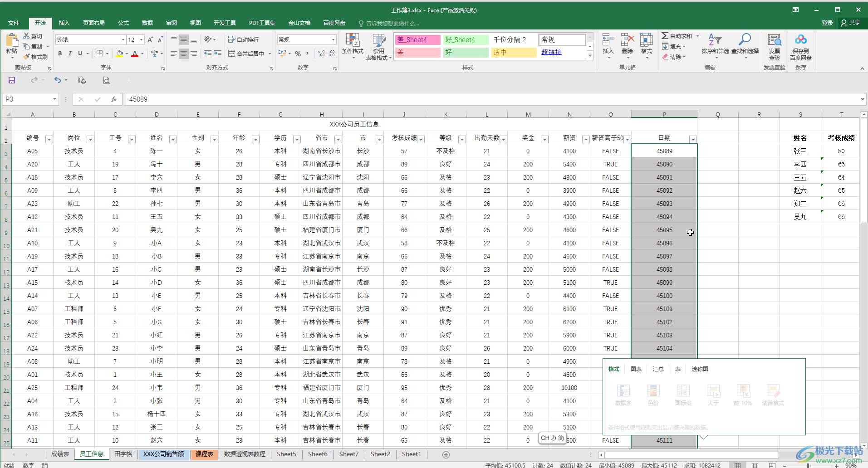Open Find and Select magnifier
The width and height of the screenshot is (868, 468).
745,40
